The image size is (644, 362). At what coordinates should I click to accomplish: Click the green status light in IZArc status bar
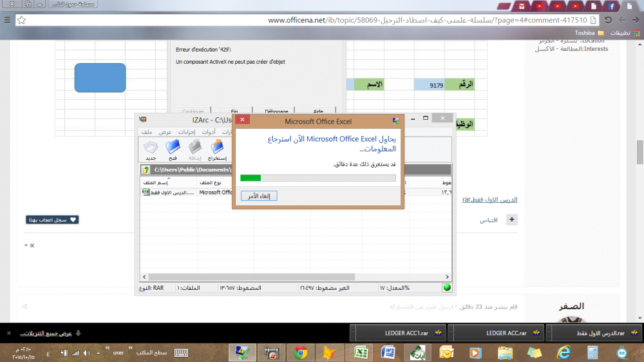(x=447, y=288)
